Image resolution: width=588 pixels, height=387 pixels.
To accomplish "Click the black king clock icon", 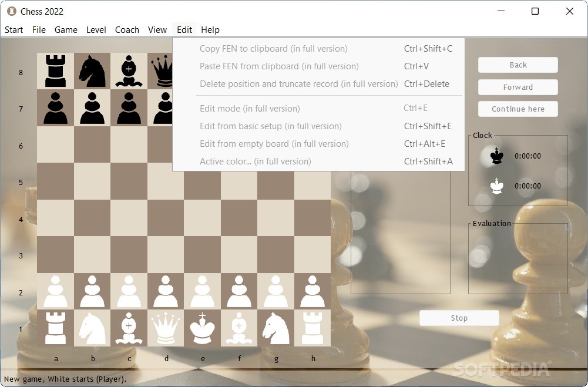I will [x=497, y=156].
